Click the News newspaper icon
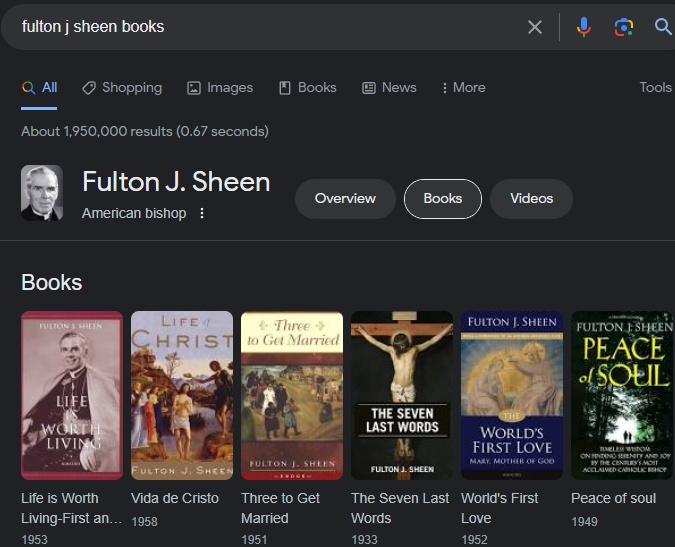675x547 pixels. tap(369, 88)
